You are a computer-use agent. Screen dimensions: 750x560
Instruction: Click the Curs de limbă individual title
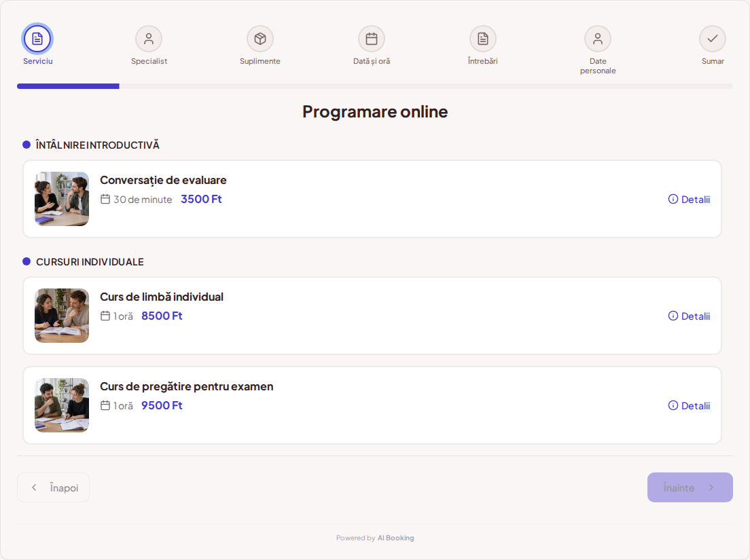point(162,297)
